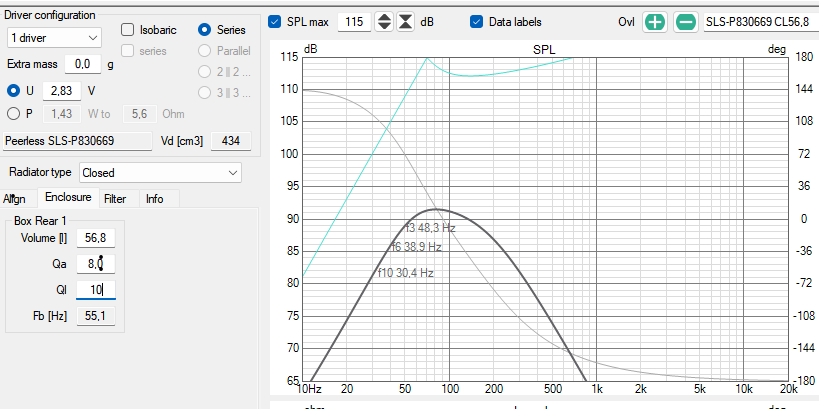Click the Ql 10 input field
The width and height of the screenshot is (819, 409).
point(96,290)
